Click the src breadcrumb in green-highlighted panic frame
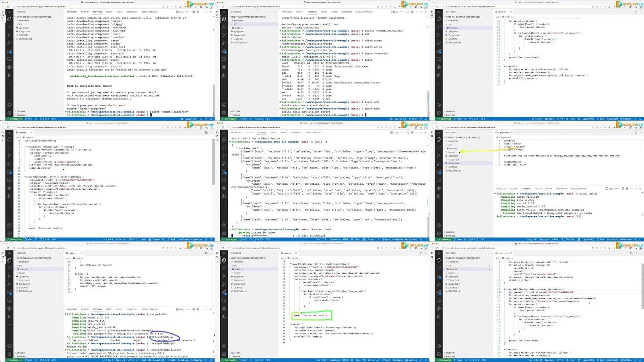The height and width of the screenshot is (362, 644). tap(282, 258)
